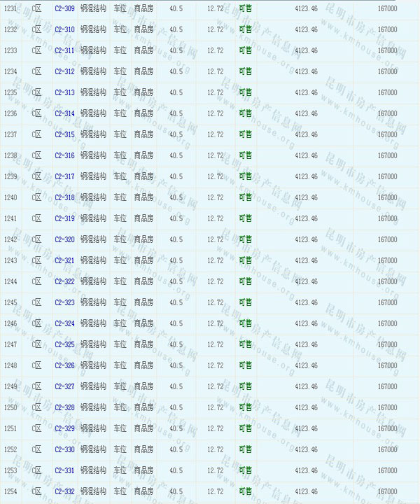Click the C2-310 unit link
This screenshot has width=420, height=504.
[x=64, y=29]
